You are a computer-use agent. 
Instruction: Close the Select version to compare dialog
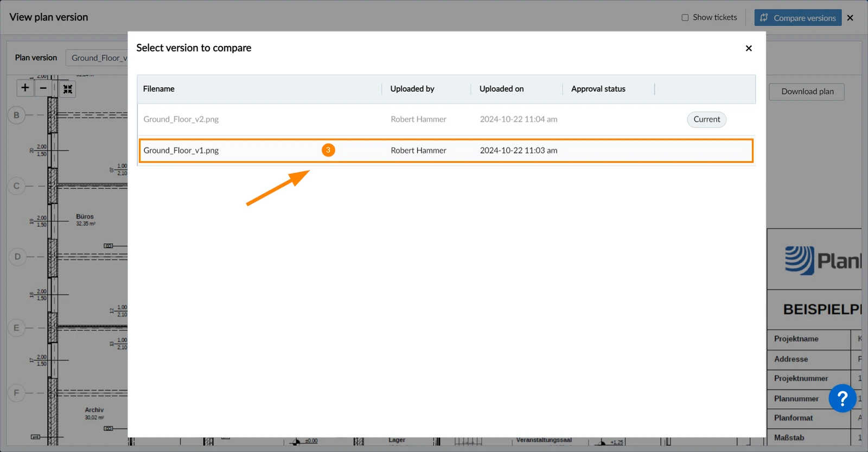[749, 48]
